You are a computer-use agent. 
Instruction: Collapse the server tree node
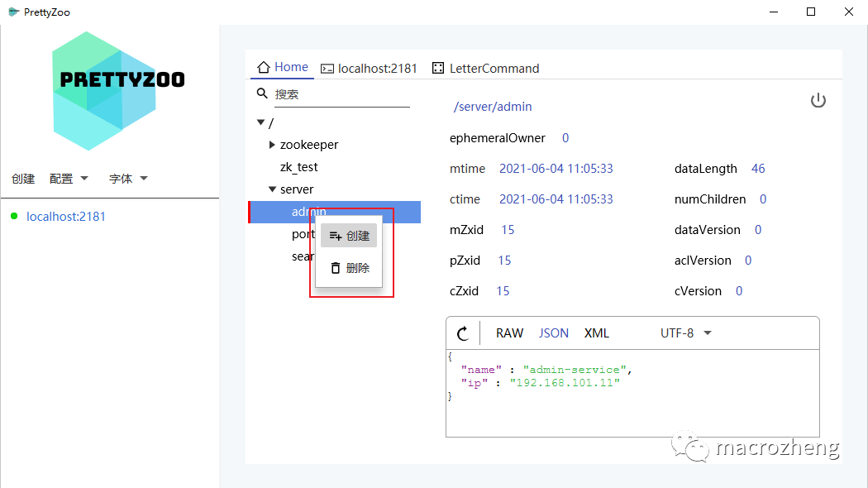click(272, 189)
